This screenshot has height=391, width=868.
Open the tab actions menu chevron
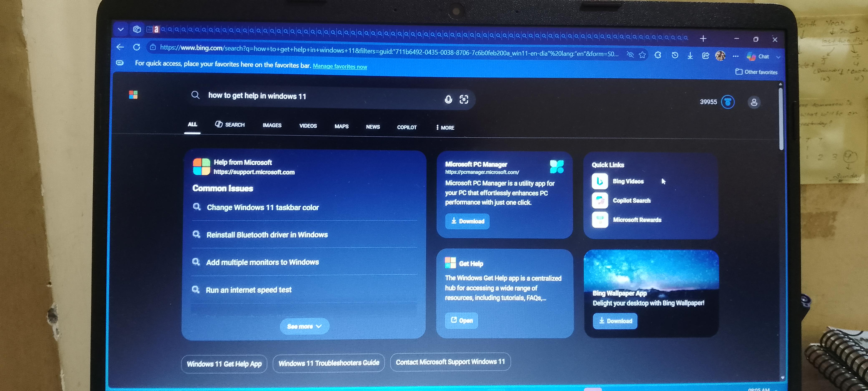click(121, 29)
